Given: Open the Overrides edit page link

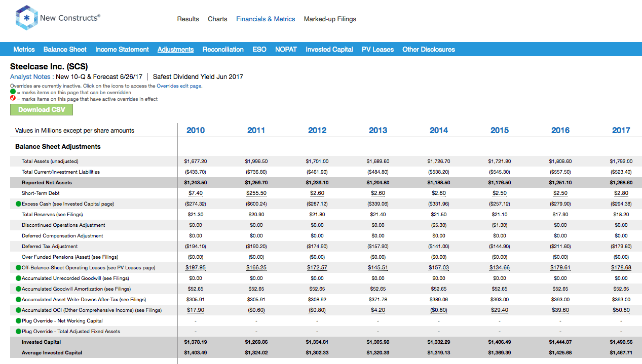Looking at the screenshot, I should (x=179, y=86).
